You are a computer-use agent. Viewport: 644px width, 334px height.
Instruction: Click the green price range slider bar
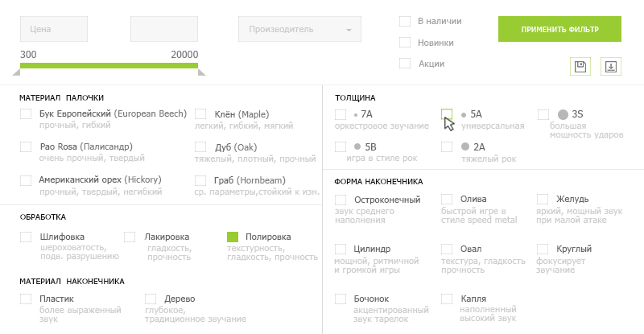pyautogui.click(x=109, y=65)
